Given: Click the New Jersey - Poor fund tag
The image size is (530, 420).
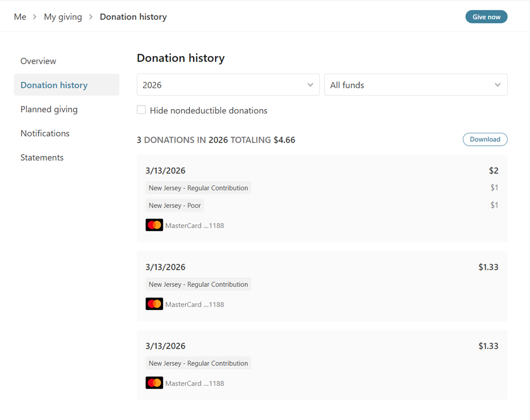Looking at the screenshot, I should pos(175,206).
